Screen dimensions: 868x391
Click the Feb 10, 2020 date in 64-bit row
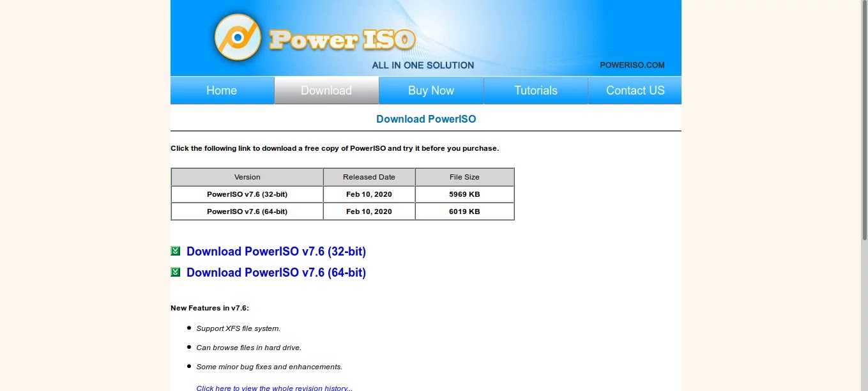(x=369, y=211)
